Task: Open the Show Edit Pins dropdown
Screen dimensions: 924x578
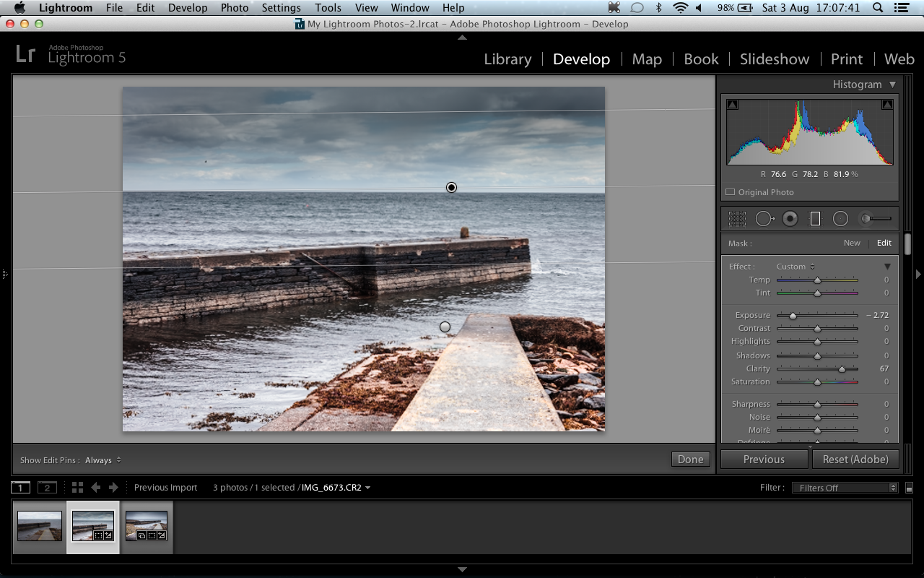Action: (101, 460)
